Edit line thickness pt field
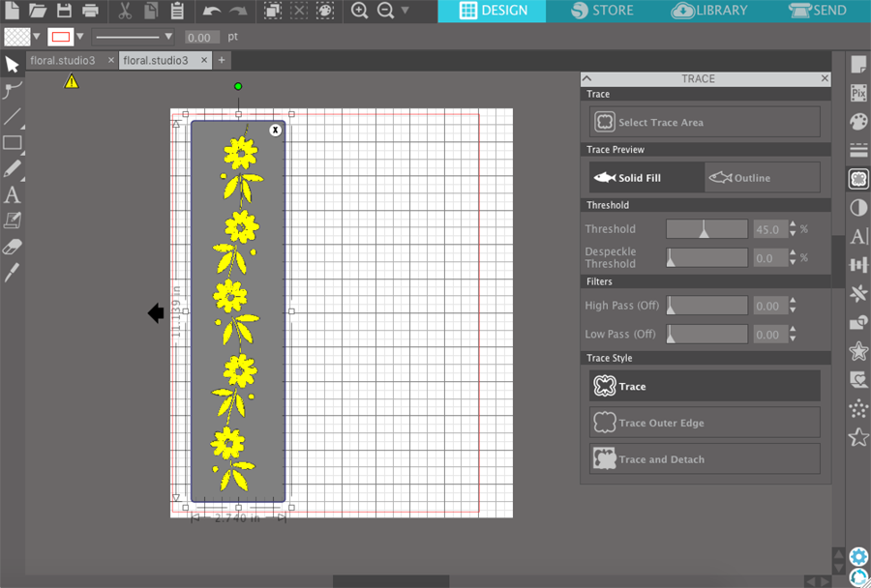Image resolution: width=871 pixels, height=588 pixels. pyautogui.click(x=201, y=37)
